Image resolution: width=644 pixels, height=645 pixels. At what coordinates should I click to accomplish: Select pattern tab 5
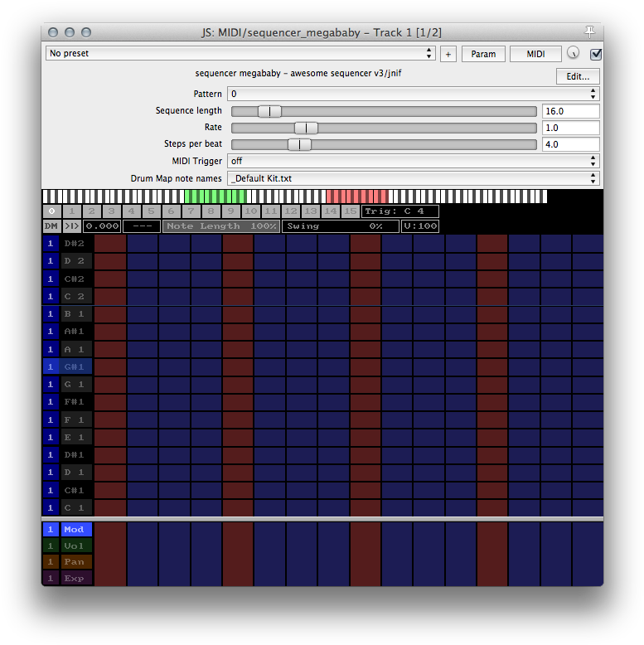152,211
